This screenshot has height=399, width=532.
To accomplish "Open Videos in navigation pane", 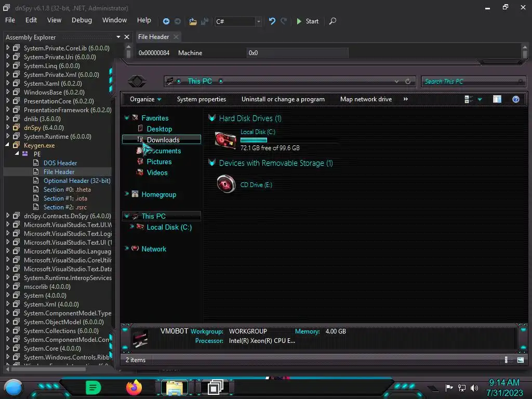I will point(157,172).
